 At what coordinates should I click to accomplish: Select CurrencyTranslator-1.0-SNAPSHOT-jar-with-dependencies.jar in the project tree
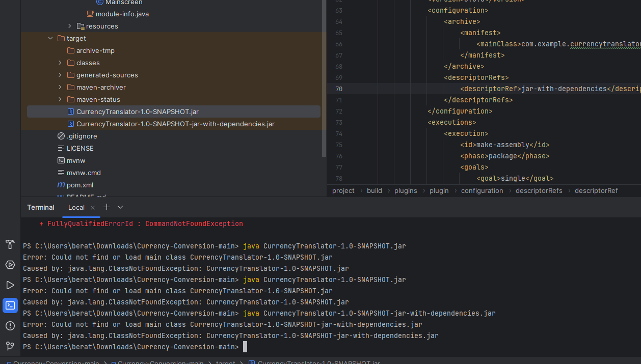tap(175, 124)
